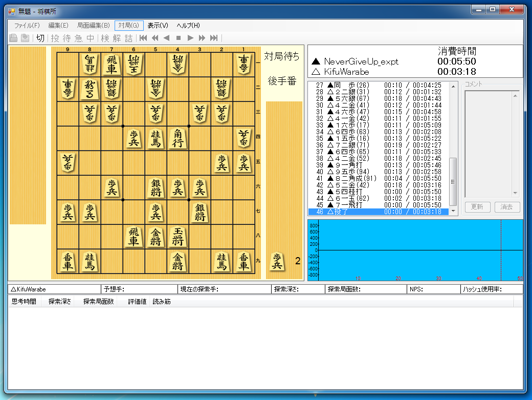This screenshot has width=532, height=400.
Task: Click the 王将 king piece on row 八
Action: 178,237
